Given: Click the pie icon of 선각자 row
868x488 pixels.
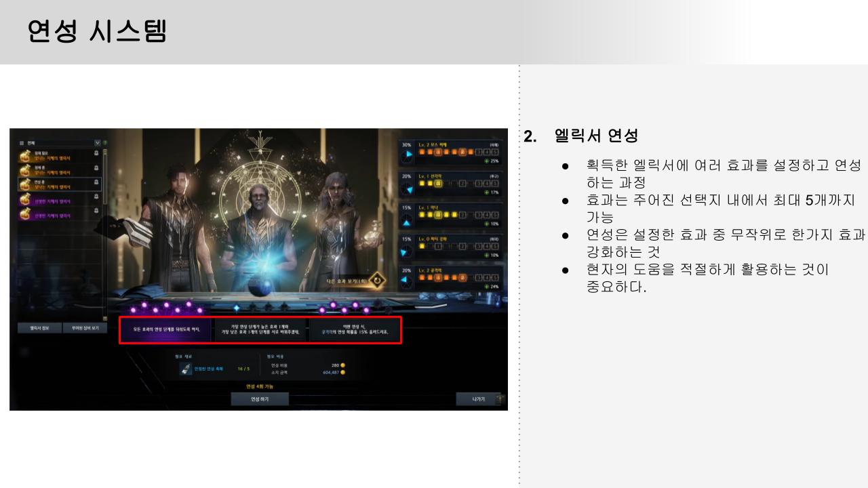Looking at the screenshot, I should pyautogui.click(x=407, y=188).
